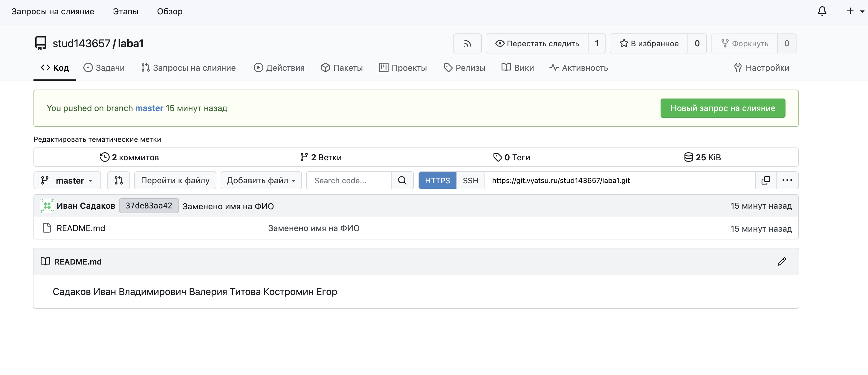Open commit 37de83aa42 link
Image resolution: width=868 pixels, height=375 pixels.
point(149,206)
